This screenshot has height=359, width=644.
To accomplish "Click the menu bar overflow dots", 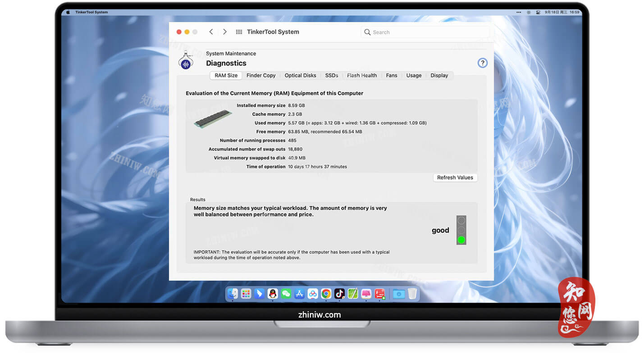I will click(518, 12).
